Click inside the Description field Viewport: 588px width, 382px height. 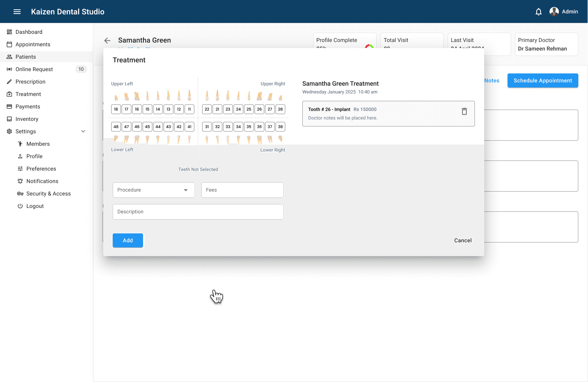pyautogui.click(x=198, y=212)
